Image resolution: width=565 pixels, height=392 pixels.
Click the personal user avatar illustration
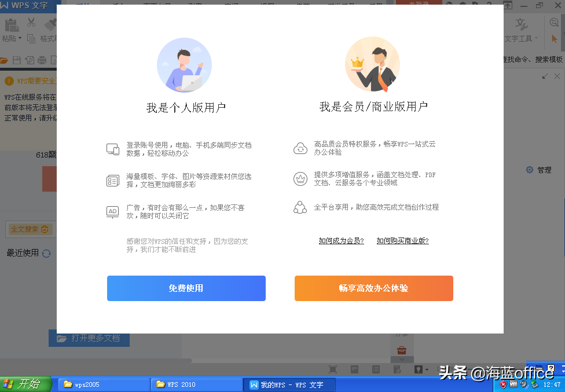(184, 65)
